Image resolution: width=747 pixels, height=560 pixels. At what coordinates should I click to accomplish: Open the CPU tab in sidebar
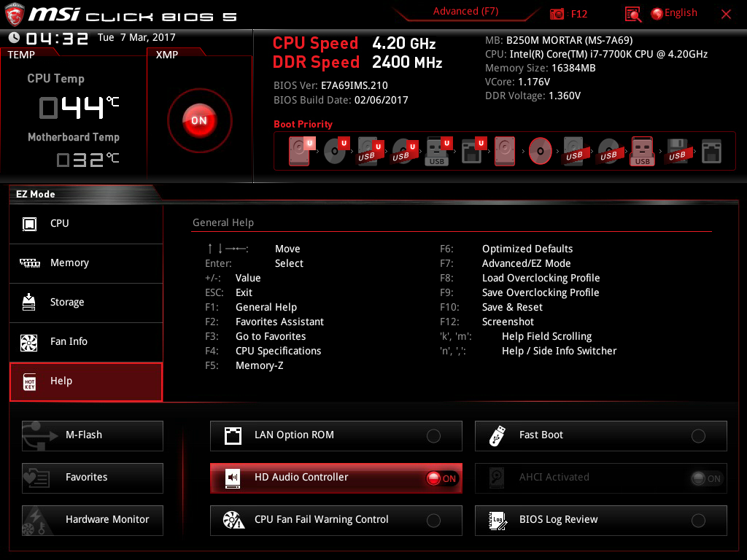(x=86, y=224)
